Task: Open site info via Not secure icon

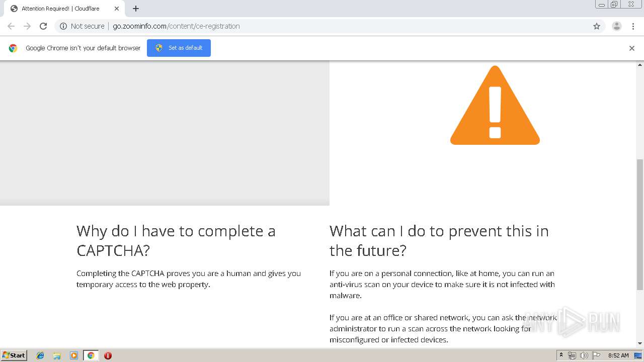Action: 63,26
